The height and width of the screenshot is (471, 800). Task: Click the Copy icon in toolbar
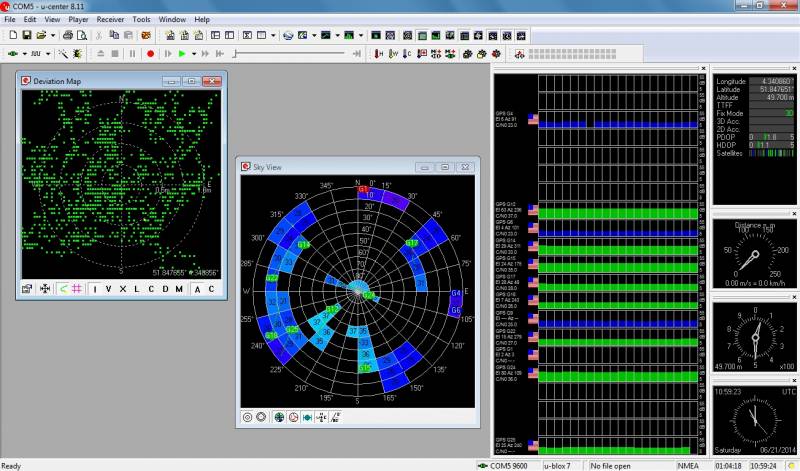(114, 35)
